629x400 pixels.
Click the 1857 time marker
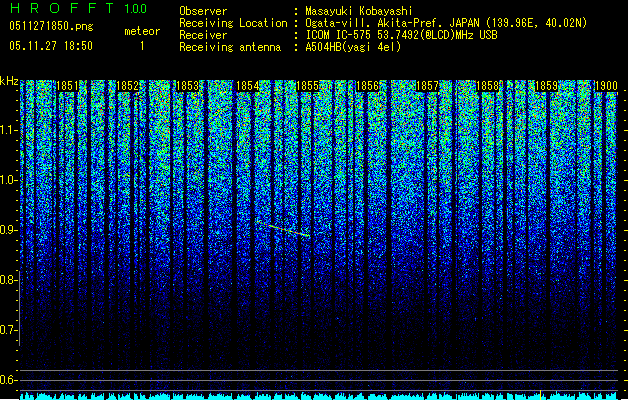pyautogui.click(x=427, y=86)
